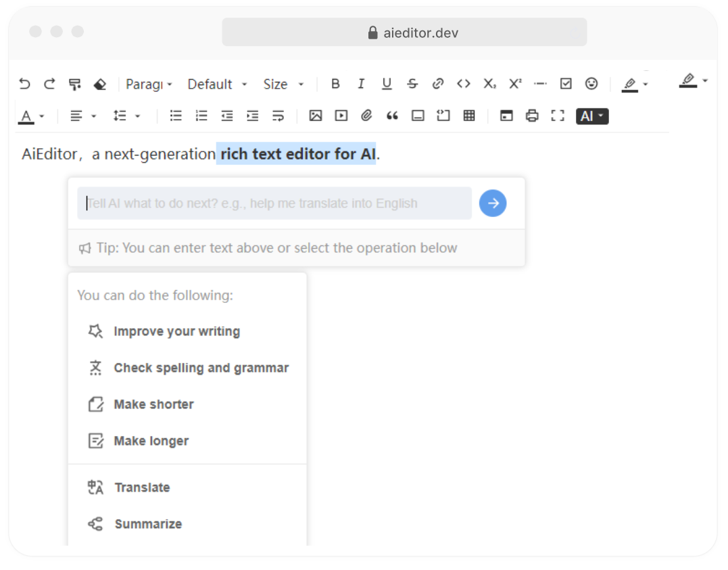Image resolution: width=728 pixels, height=570 pixels.
Task: Toggle bold formatting
Action: pyautogui.click(x=335, y=84)
